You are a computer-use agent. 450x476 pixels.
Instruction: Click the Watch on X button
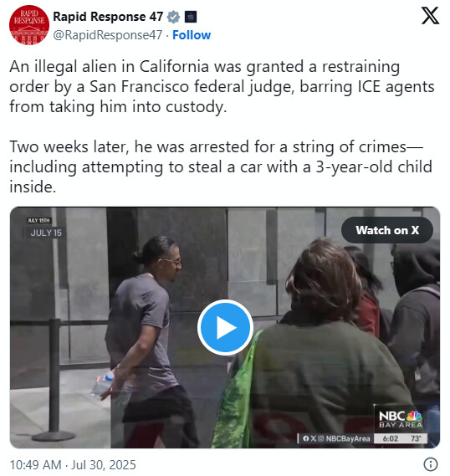tap(387, 230)
